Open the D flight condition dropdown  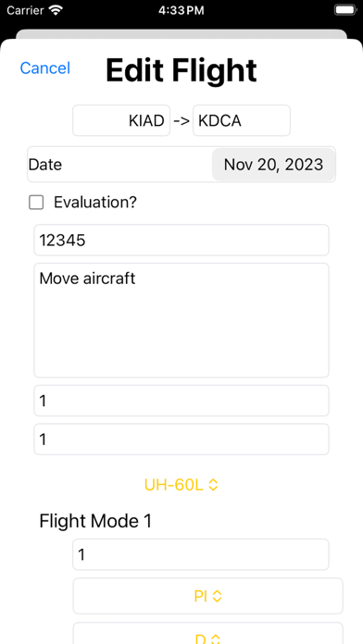click(x=208, y=633)
